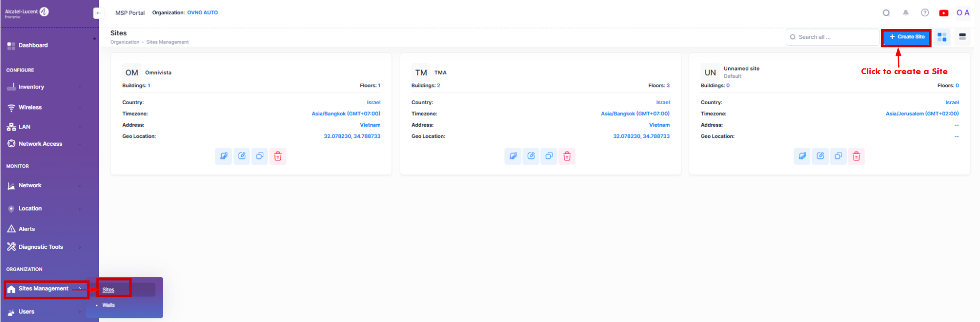Delete the TMA site

pyautogui.click(x=567, y=156)
